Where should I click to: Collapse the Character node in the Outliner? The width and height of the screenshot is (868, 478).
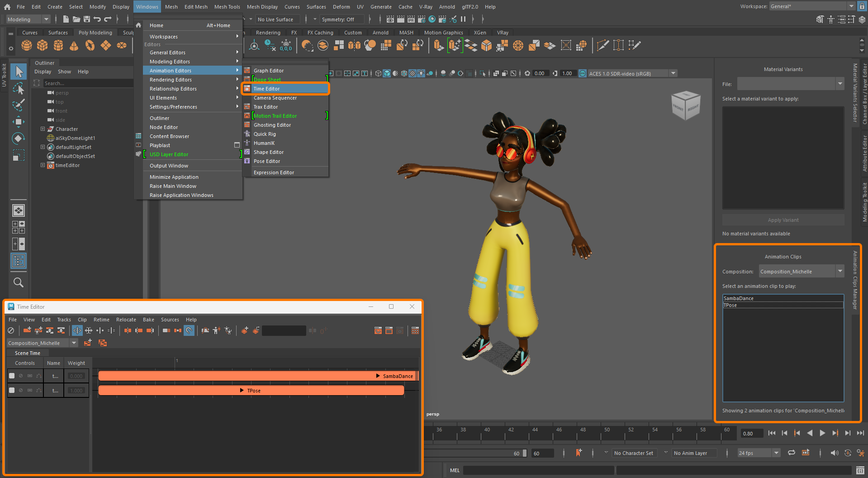(43, 129)
